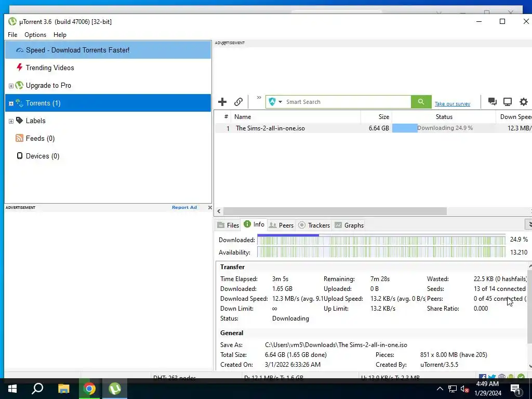The height and width of the screenshot is (399, 532).
Task: Click Report Ad link
Action: coord(184,207)
